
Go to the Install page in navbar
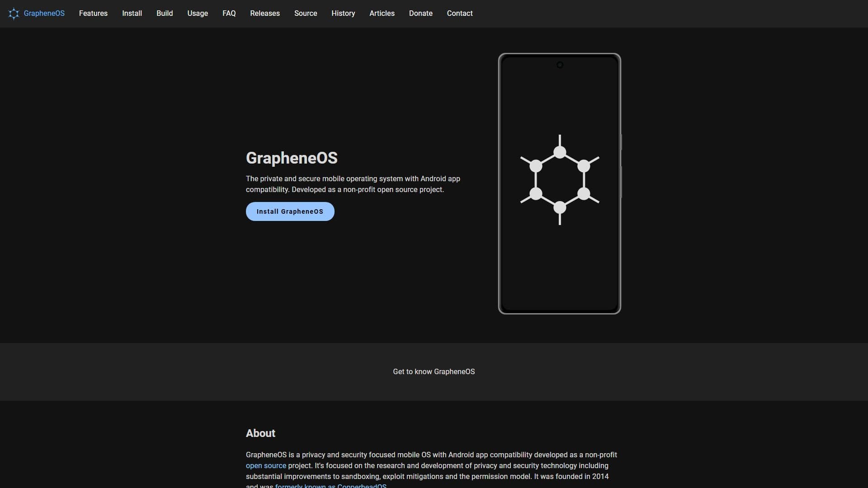pyautogui.click(x=132, y=14)
